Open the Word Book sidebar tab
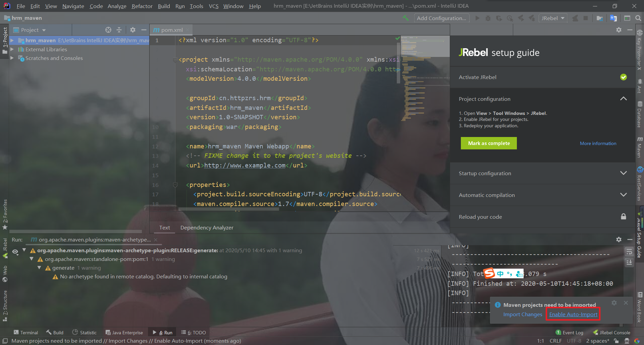 coord(640,307)
